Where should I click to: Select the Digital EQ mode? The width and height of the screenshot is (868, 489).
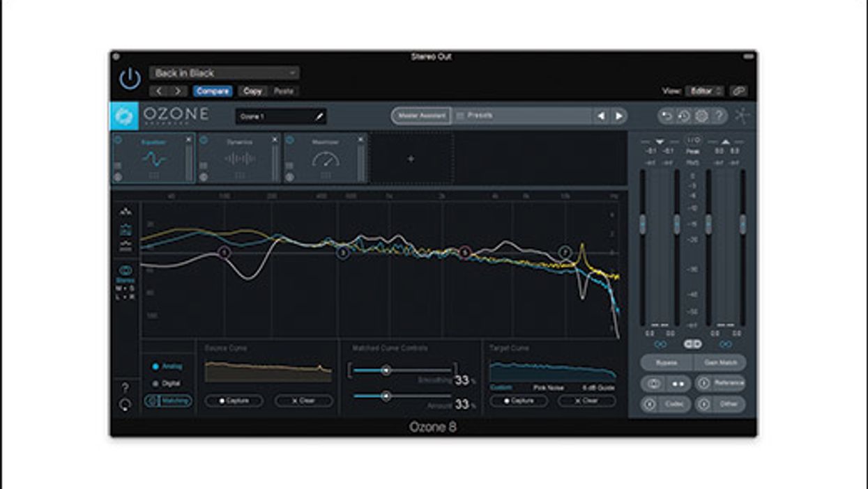(x=167, y=383)
